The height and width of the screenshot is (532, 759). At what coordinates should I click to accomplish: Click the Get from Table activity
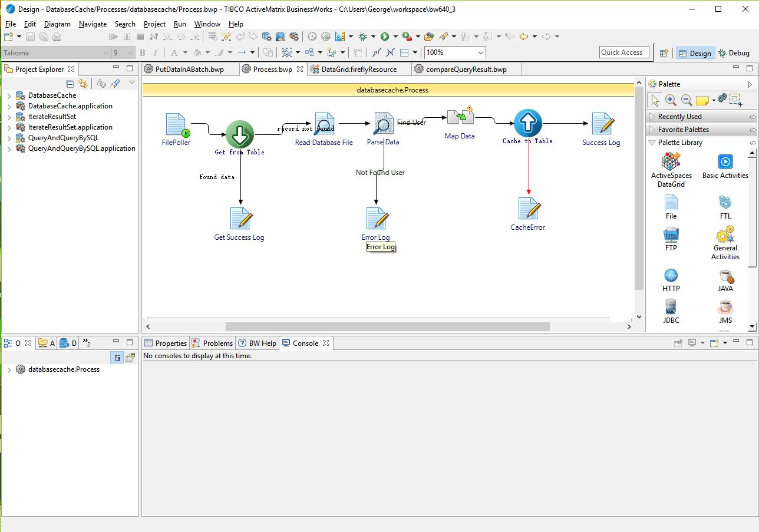click(x=240, y=135)
